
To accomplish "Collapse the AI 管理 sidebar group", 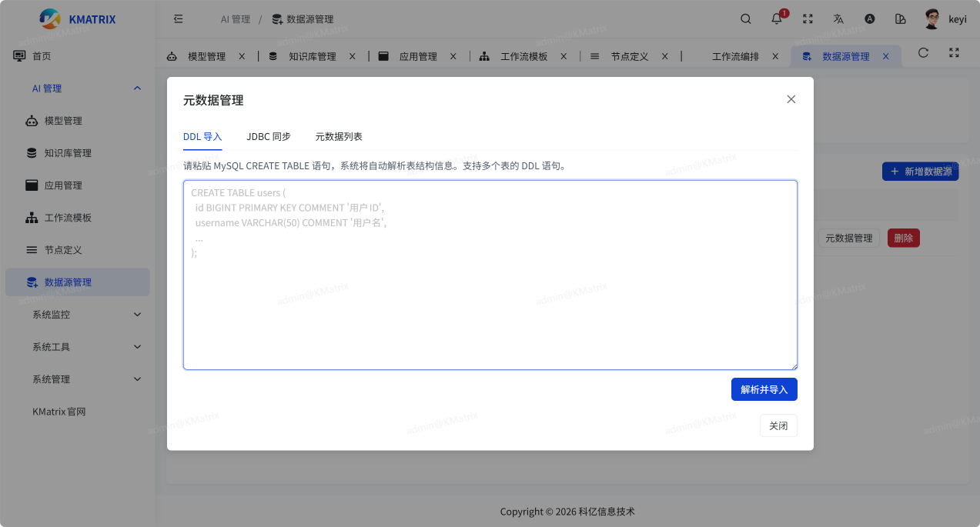I will click(x=137, y=88).
